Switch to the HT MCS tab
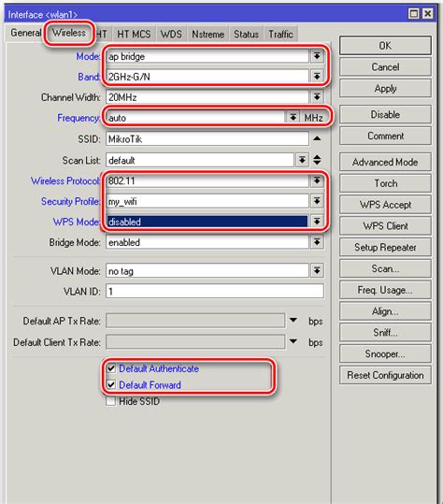The width and height of the screenshot is (443, 504). pyautogui.click(x=134, y=34)
